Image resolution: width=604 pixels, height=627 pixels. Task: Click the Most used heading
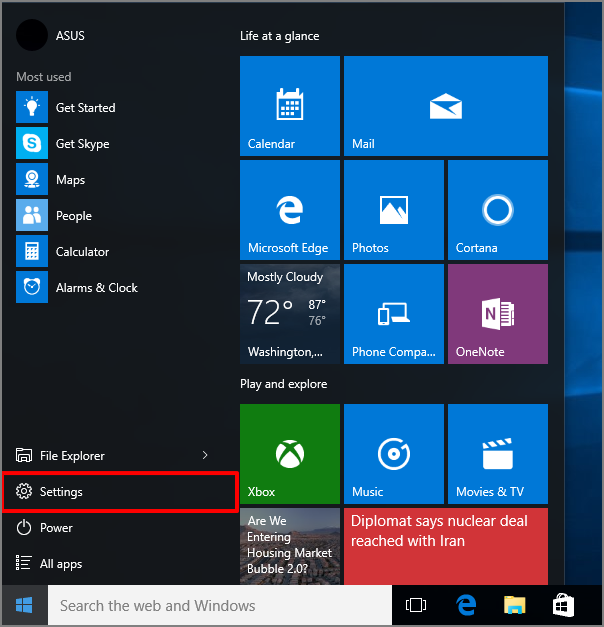tap(44, 77)
